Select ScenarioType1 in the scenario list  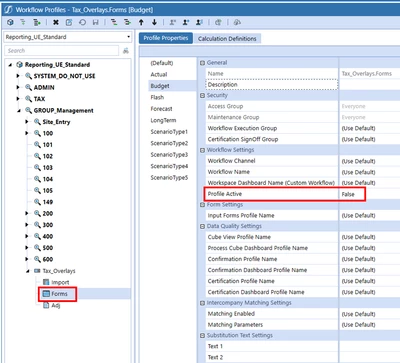(169, 132)
